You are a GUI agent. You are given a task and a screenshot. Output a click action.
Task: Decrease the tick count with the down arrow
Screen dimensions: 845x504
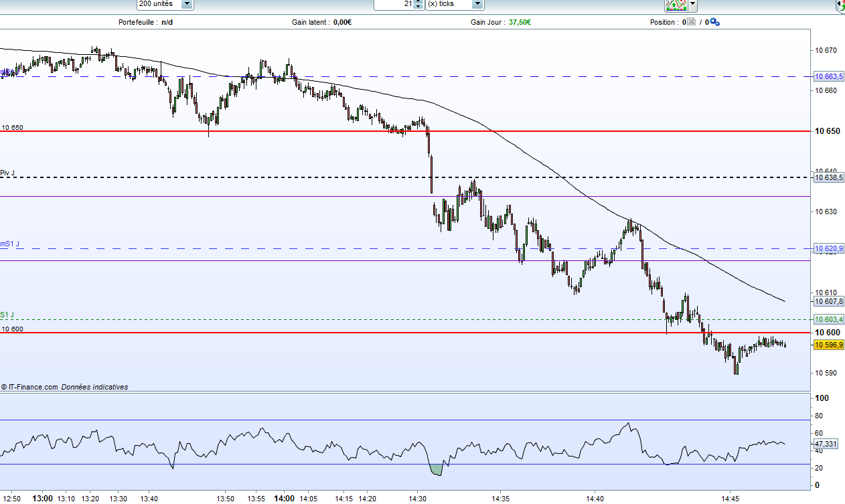[x=418, y=7]
